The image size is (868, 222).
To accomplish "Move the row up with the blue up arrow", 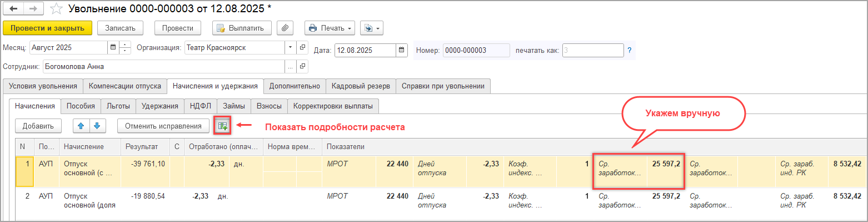I will 82,126.
